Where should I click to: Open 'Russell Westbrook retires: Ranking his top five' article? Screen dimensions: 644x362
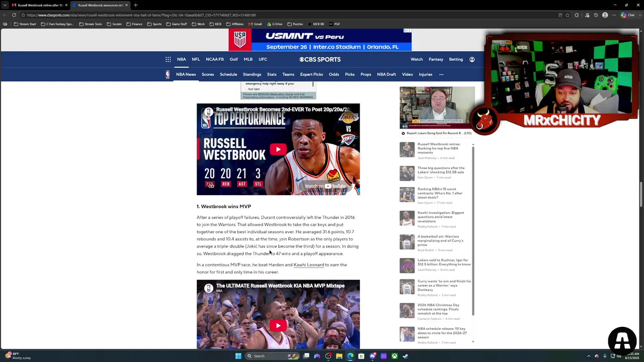[x=439, y=148]
